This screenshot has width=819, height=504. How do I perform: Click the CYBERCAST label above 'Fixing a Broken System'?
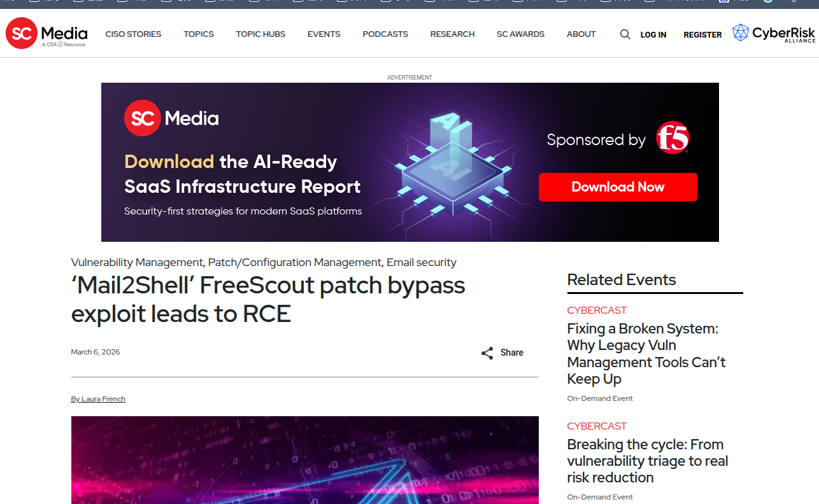point(597,311)
